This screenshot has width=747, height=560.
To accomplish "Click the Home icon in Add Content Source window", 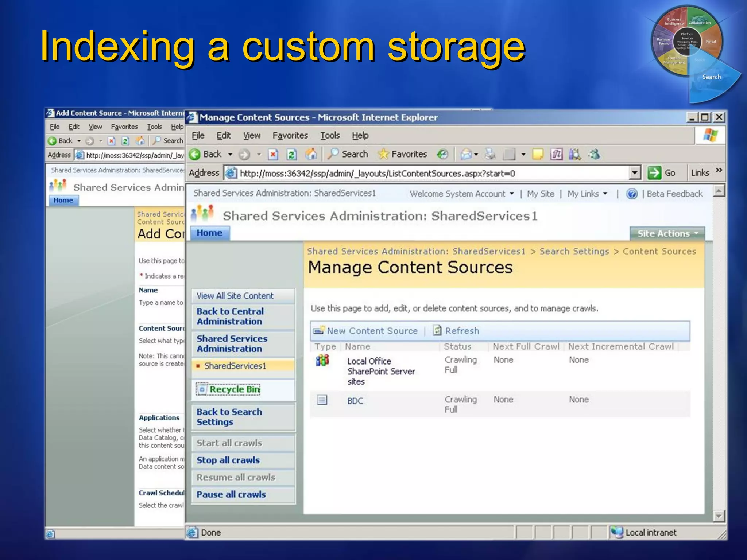I will [140, 141].
